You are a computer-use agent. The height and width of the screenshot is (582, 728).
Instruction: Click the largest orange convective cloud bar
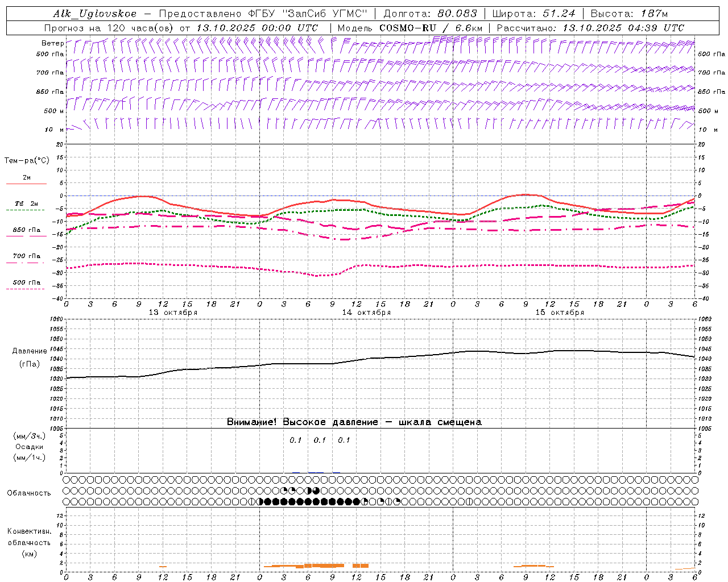click(328, 566)
